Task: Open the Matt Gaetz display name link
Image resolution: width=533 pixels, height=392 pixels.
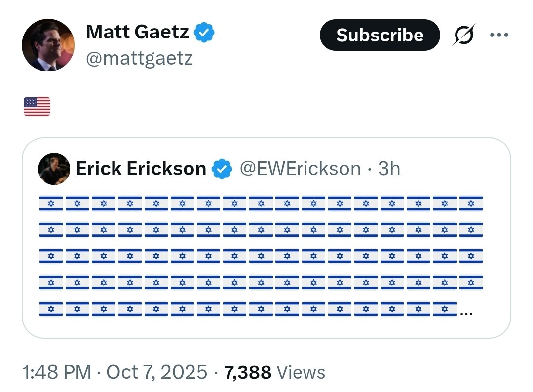Action: coord(137,33)
